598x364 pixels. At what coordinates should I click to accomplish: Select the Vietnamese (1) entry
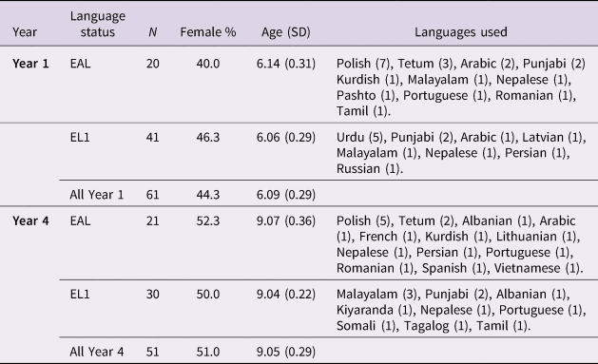click(537, 268)
